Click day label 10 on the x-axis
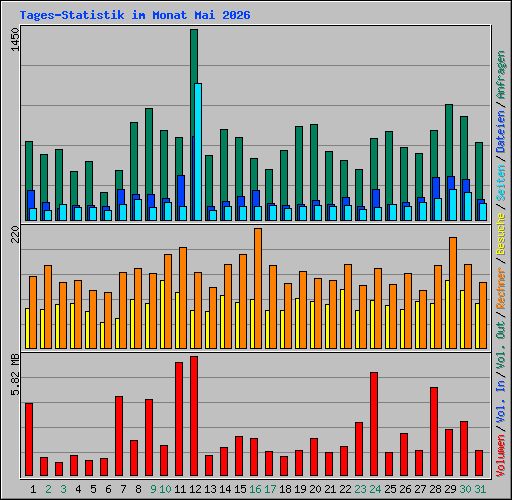The image size is (512, 500). pos(165,489)
